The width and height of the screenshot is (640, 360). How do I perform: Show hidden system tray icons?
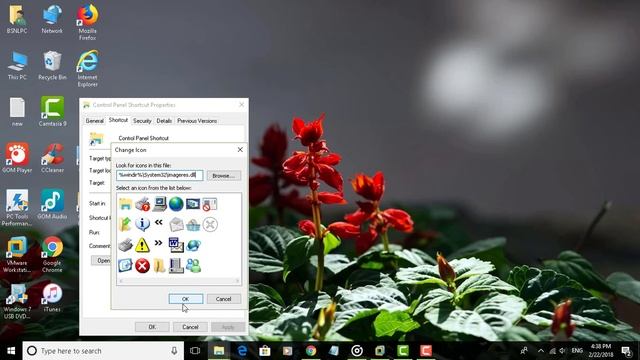pos(541,351)
